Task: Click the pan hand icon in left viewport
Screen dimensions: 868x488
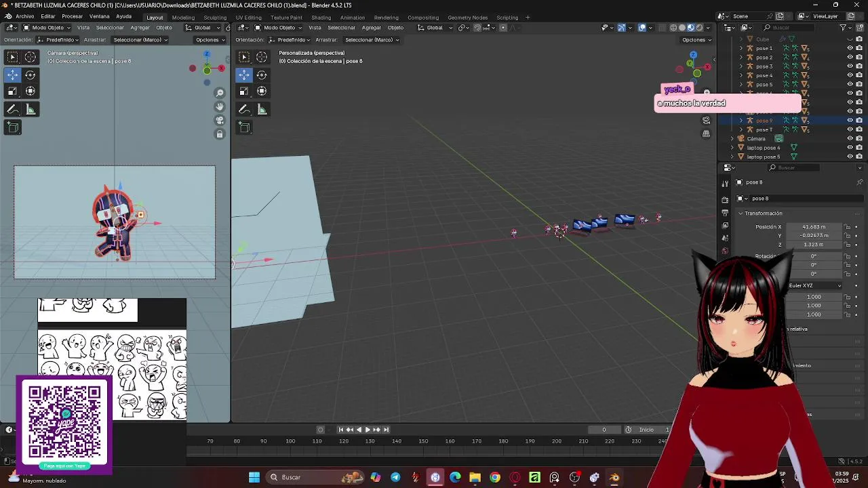Action: (220, 106)
